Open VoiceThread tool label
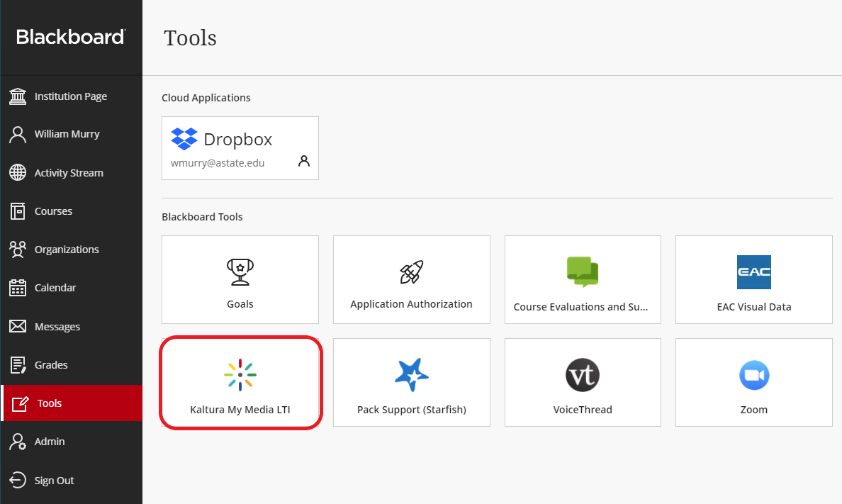Viewport: 842px width, 504px height. point(583,410)
